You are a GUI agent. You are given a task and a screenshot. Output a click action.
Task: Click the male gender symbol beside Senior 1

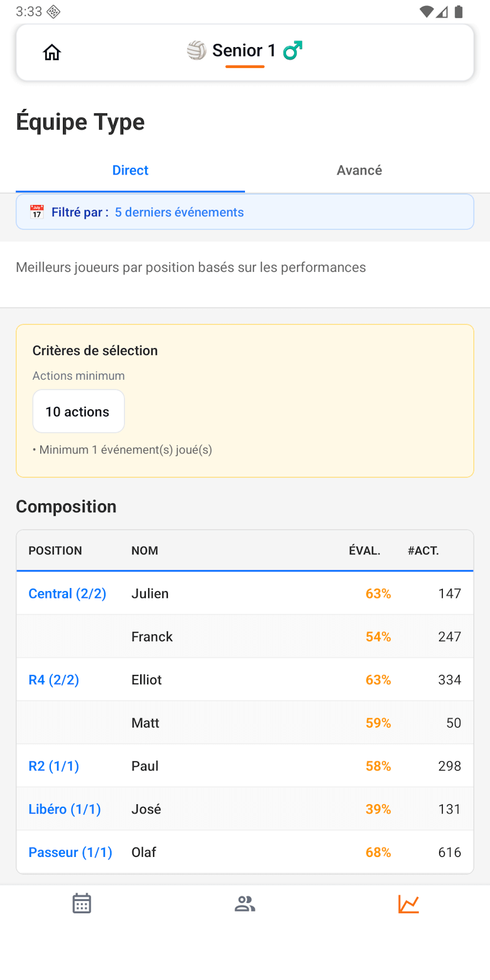pyautogui.click(x=292, y=51)
